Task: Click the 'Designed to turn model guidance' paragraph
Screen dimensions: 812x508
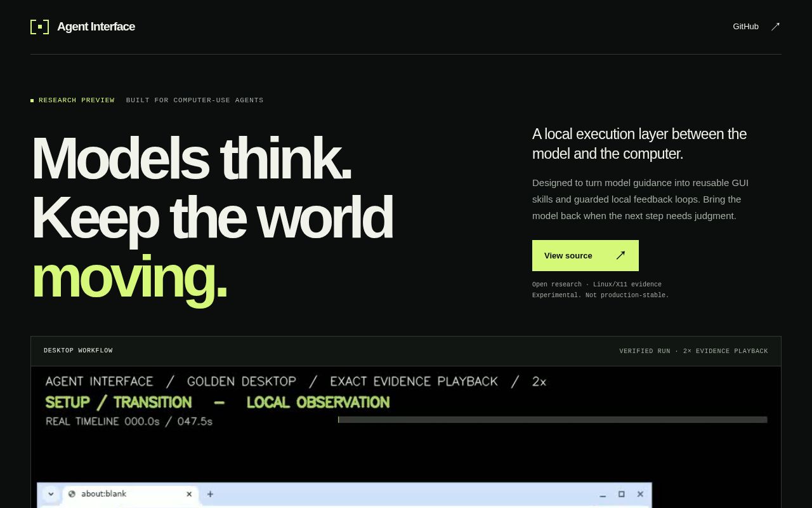Action: pyautogui.click(x=641, y=199)
